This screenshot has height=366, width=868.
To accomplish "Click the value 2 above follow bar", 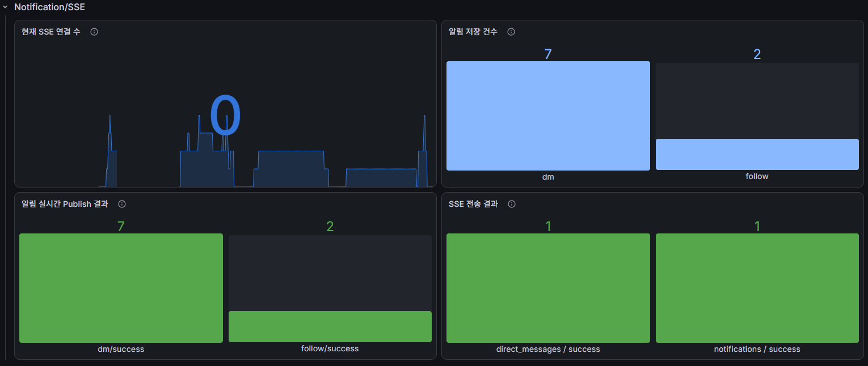I will tap(757, 54).
